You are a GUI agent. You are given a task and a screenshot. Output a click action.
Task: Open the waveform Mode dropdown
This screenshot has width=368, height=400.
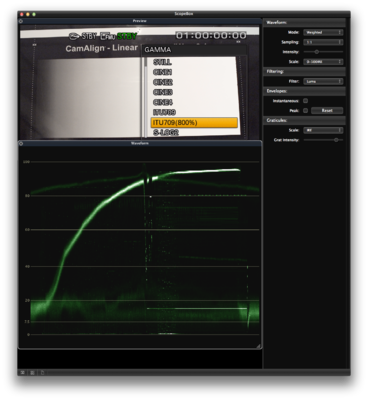point(323,32)
